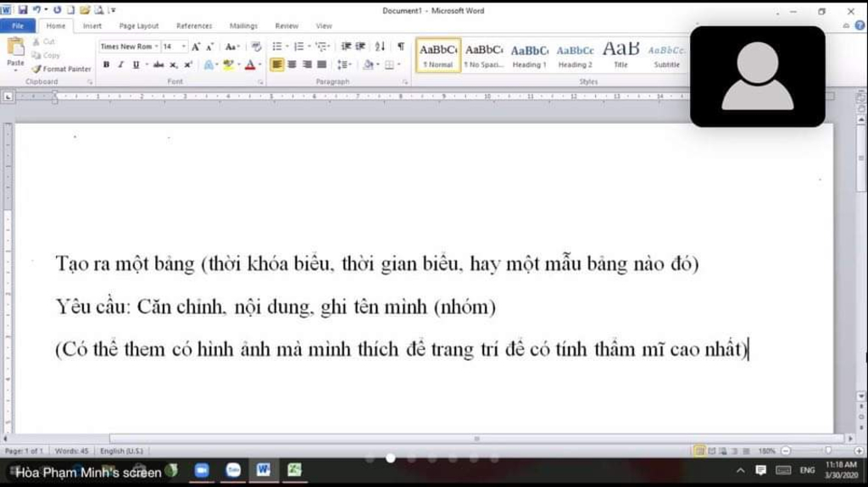The width and height of the screenshot is (868, 487).
Task: Click the Word Help icon
Action: (860, 25)
